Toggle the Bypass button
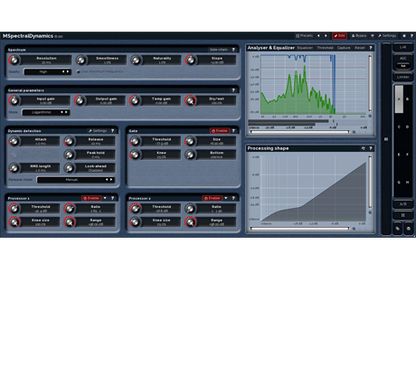This screenshot has height=376, width=416. point(359,36)
